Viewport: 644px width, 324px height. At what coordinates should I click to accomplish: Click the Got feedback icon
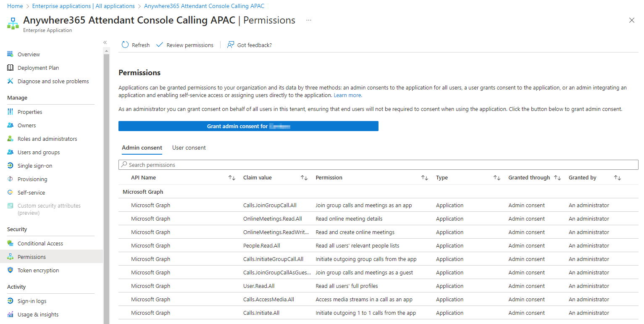pos(231,45)
